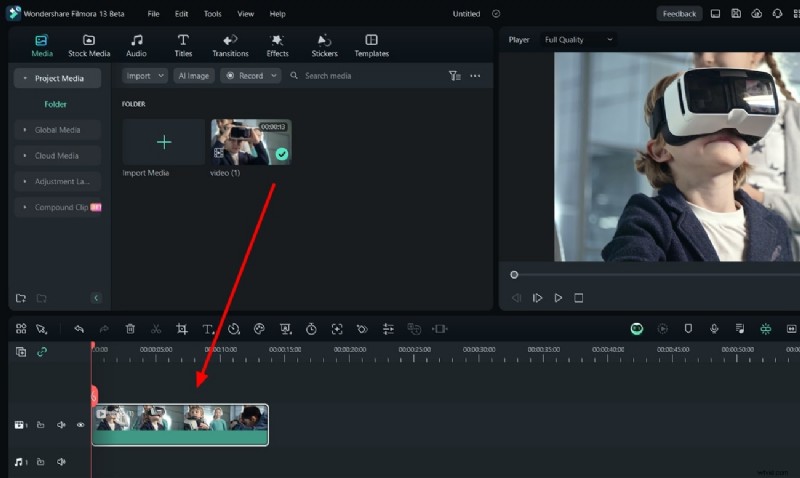The image size is (800, 478).
Task: Mute audio track 1
Action: [x=61, y=462]
